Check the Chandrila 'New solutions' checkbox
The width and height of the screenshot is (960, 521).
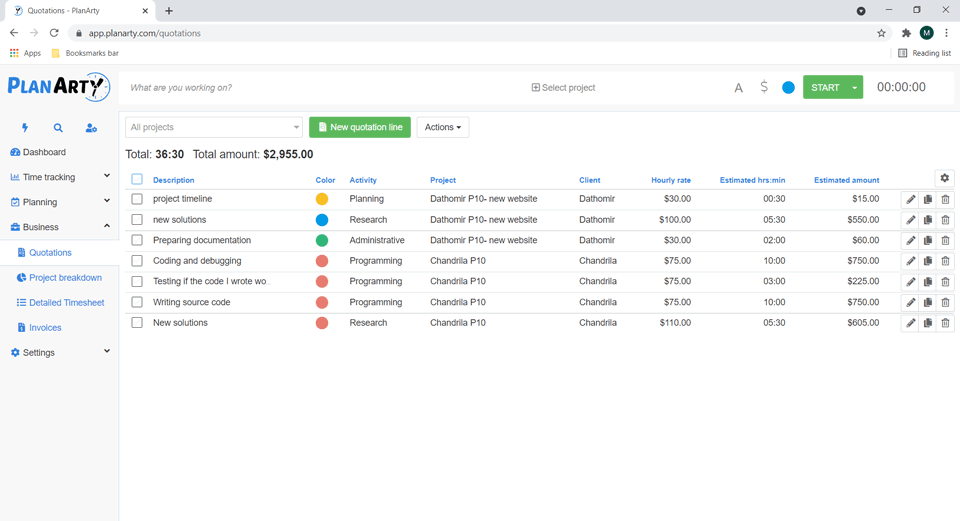click(x=137, y=323)
